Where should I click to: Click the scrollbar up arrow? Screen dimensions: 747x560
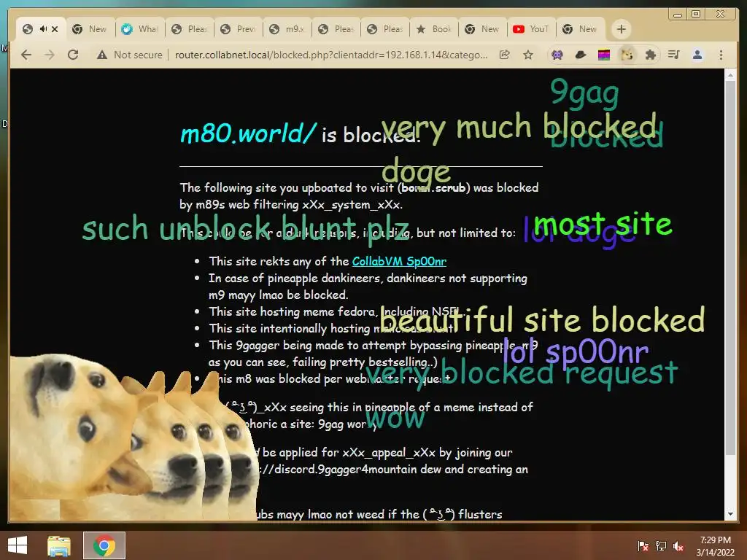[729, 74]
